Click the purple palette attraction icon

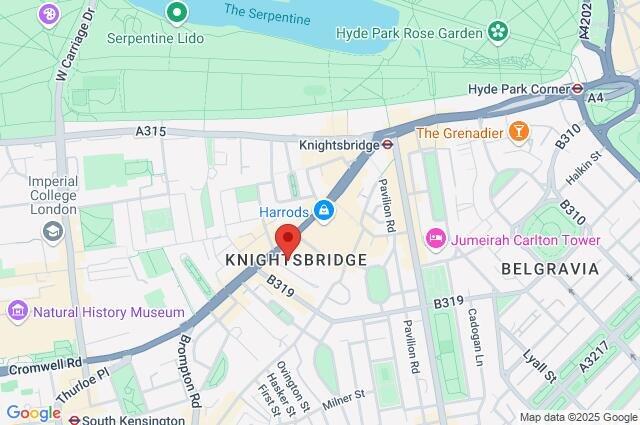click(x=49, y=15)
